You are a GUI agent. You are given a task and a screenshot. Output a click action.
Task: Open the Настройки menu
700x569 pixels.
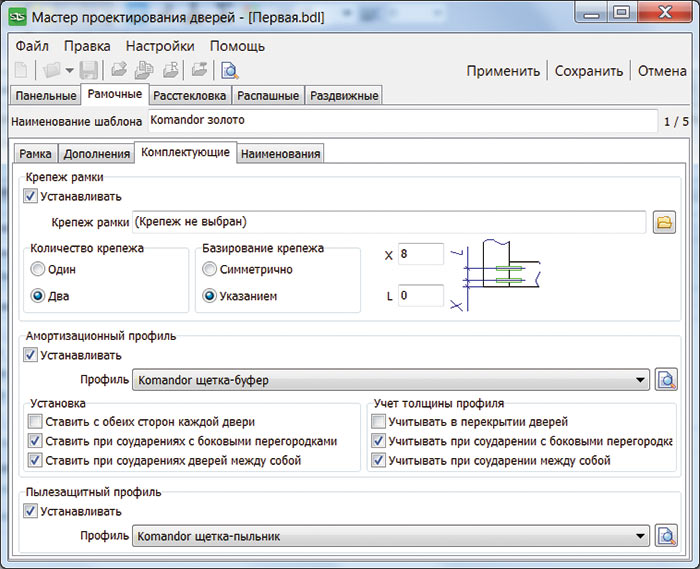coord(160,46)
